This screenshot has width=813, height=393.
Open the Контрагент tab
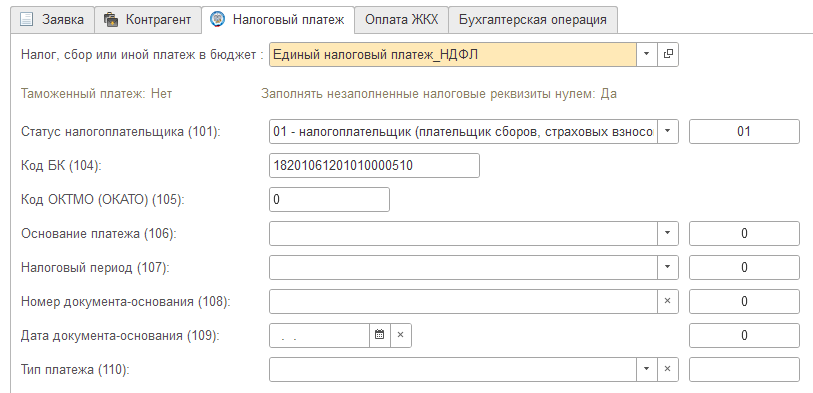tap(148, 20)
